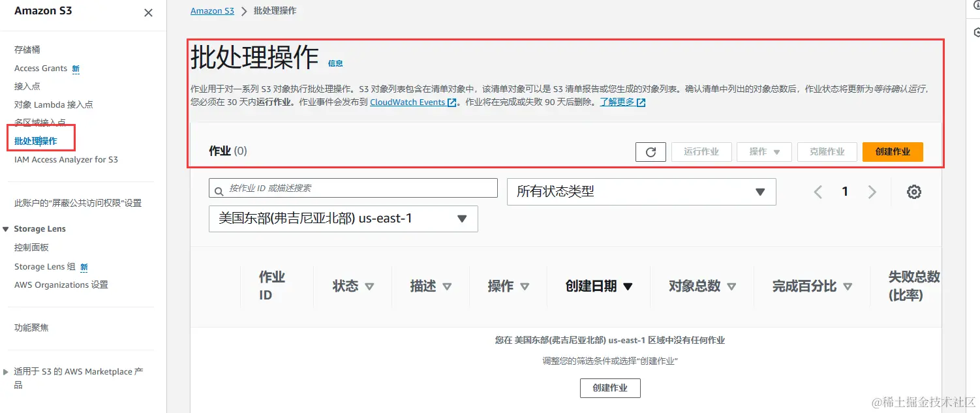Open AWS Organizations 设置

(x=61, y=284)
